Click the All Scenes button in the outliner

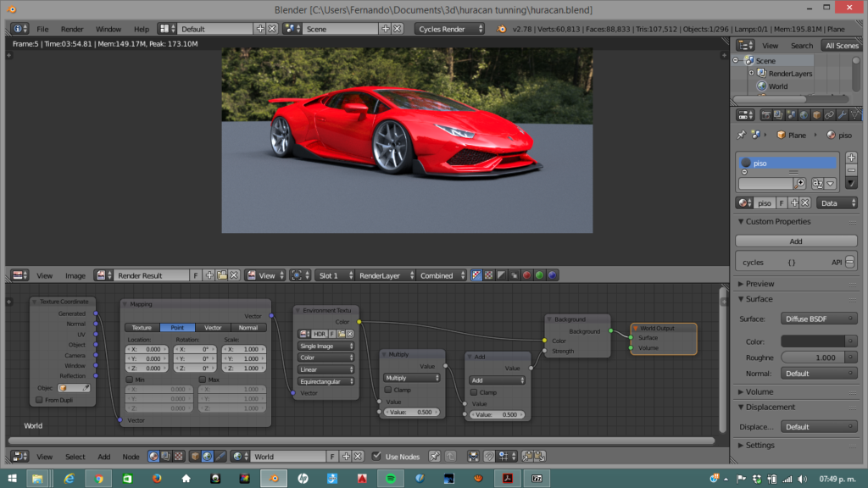pos(841,45)
